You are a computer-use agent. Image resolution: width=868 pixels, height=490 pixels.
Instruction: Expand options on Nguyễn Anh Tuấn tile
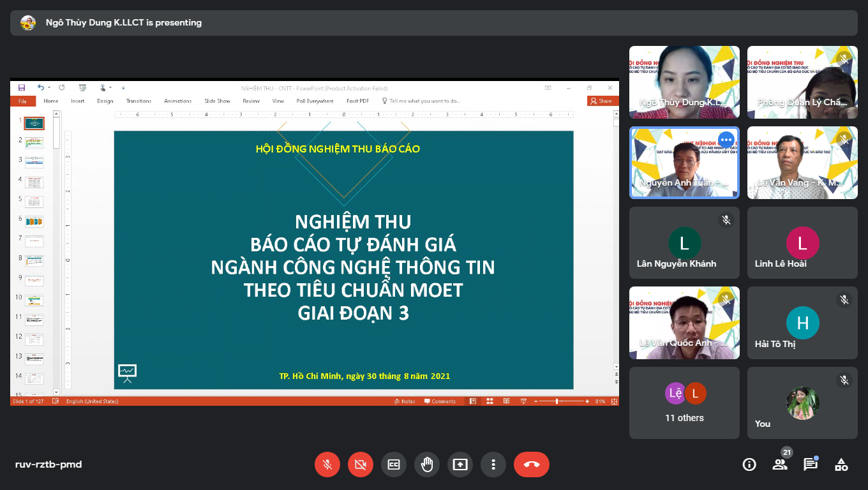[726, 140]
